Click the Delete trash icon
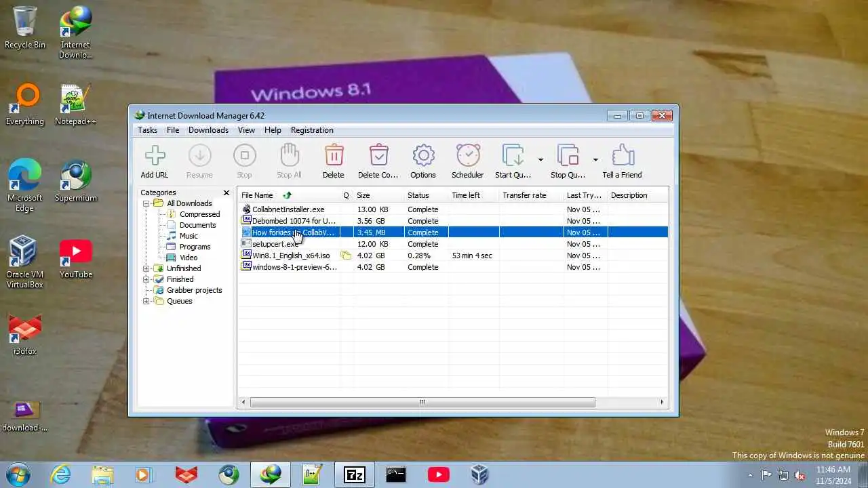868x488 pixels. 333,156
